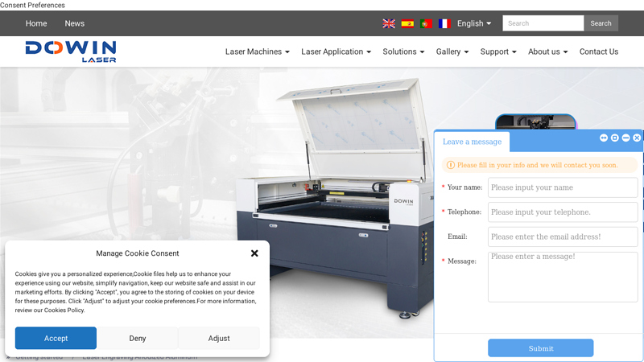The image size is (644, 362).
Task: Accept cookies
Action: 56,338
